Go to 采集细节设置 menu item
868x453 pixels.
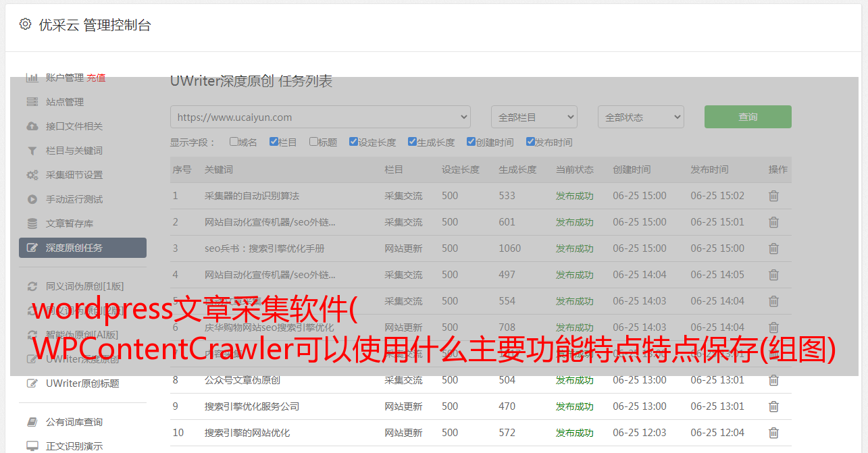coord(74,175)
